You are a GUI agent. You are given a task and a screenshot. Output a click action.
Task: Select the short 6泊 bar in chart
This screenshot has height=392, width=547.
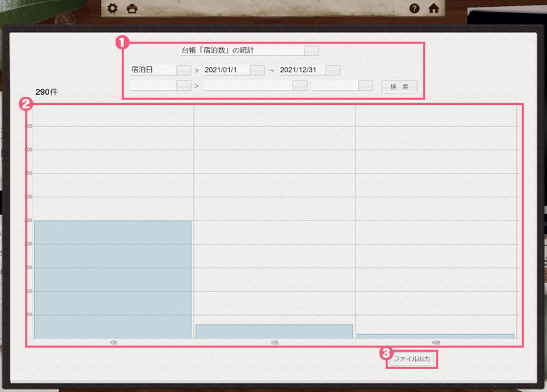(x=435, y=335)
